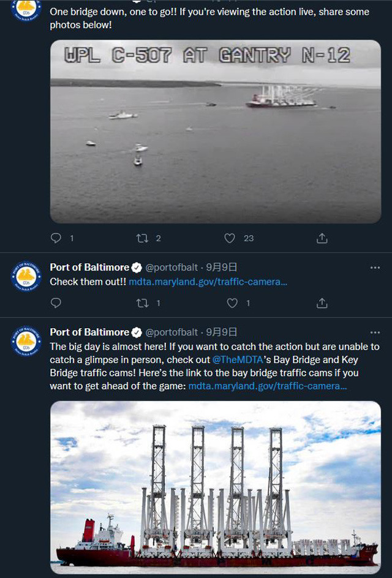The image size is (392, 578).
Task: Like the "Check them out!!" tweet
Action: (x=232, y=303)
